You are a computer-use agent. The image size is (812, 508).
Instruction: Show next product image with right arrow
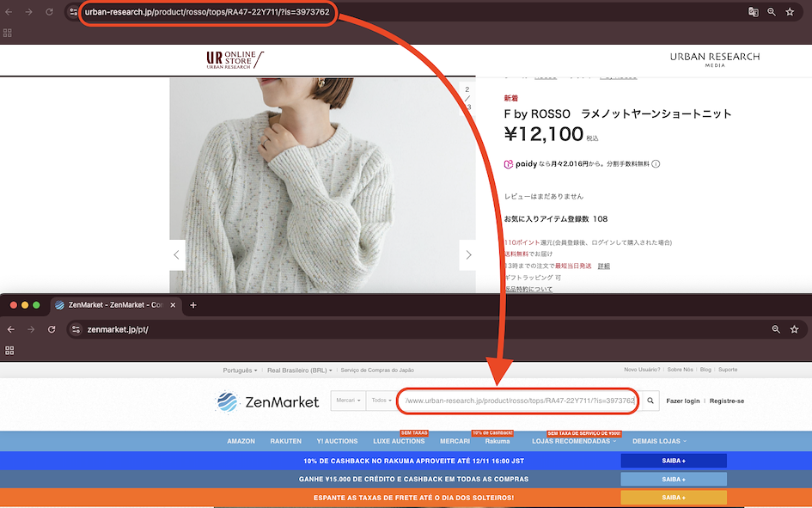pyautogui.click(x=468, y=254)
